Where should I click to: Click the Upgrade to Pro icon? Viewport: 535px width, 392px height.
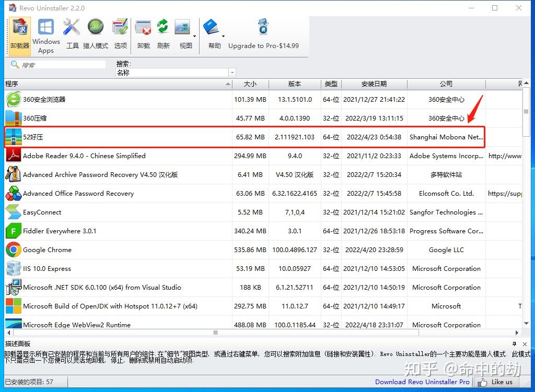click(x=263, y=27)
